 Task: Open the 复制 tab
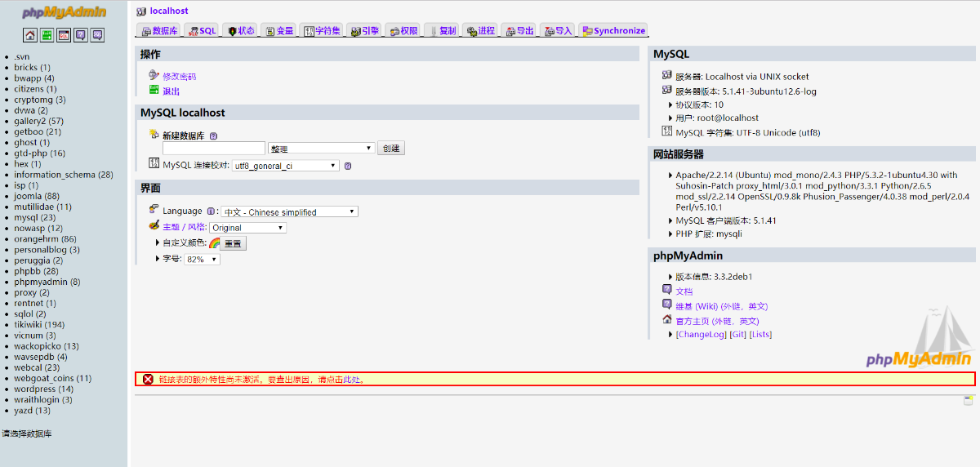coord(442,30)
